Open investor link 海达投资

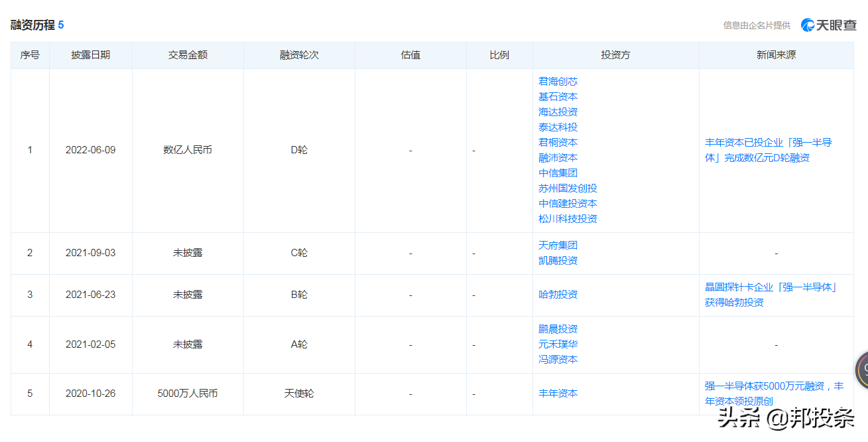558,111
